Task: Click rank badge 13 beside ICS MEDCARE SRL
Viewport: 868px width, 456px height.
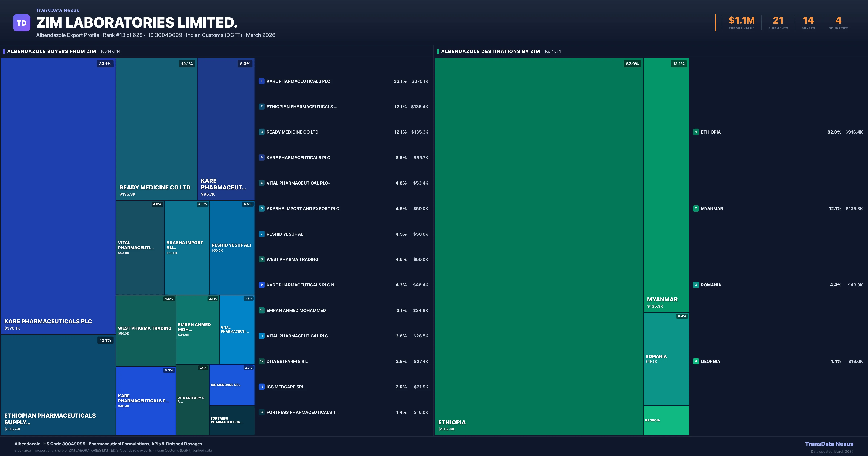Action: 261,387
